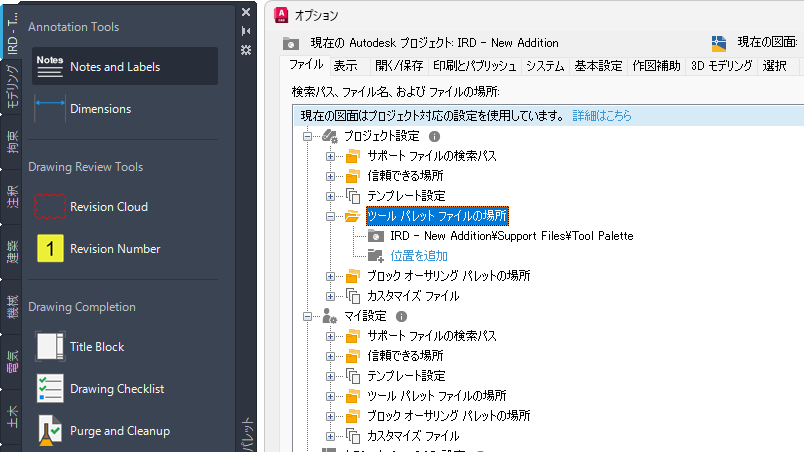The height and width of the screenshot is (452, 804).
Task: Open the 詳細はこちら link
Action: pos(602,116)
